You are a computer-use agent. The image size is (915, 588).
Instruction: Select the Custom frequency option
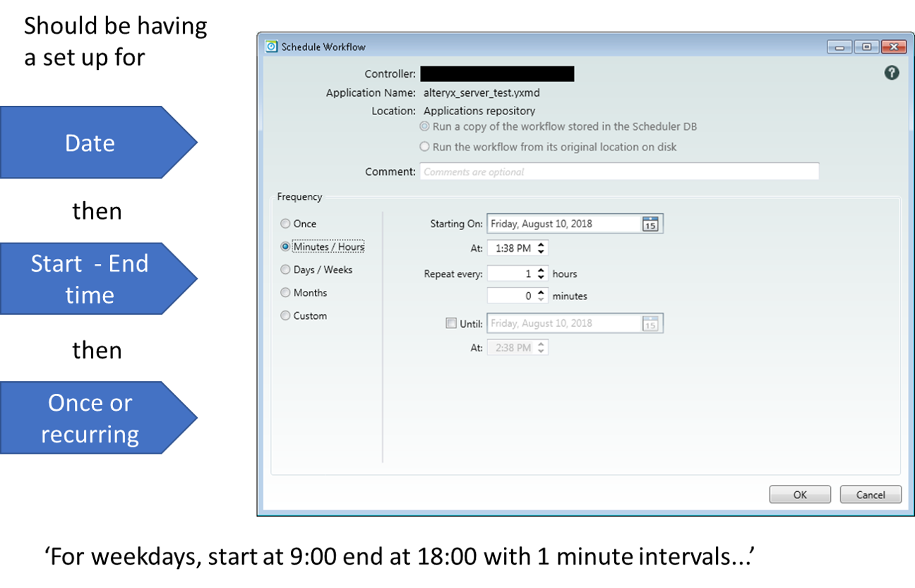pyautogui.click(x=285, y=316)
